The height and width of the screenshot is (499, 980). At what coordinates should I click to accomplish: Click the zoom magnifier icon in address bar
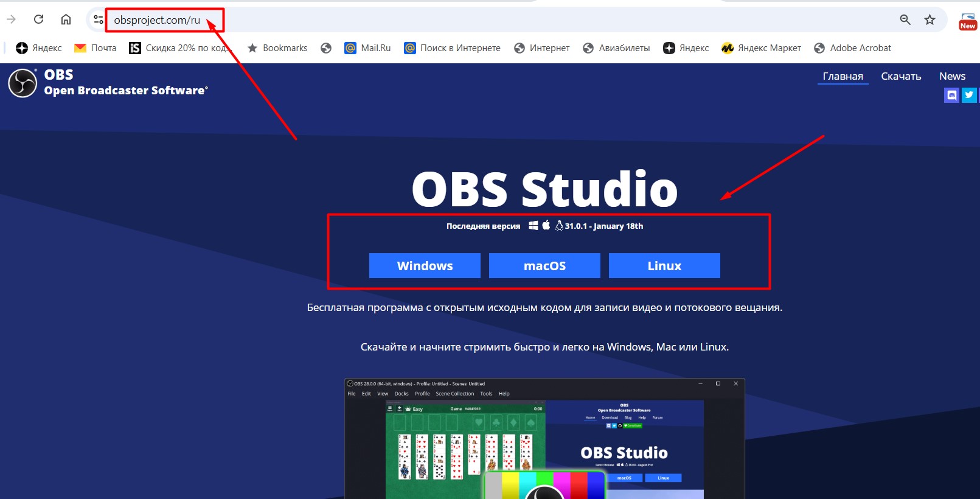[x=905, y=19]
